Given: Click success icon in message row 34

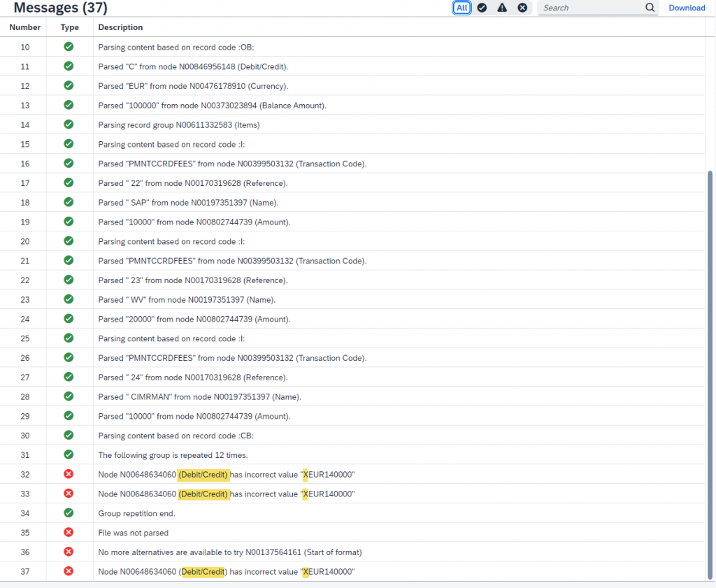Looking at the screenshot, I should click(x=69, y=512).
